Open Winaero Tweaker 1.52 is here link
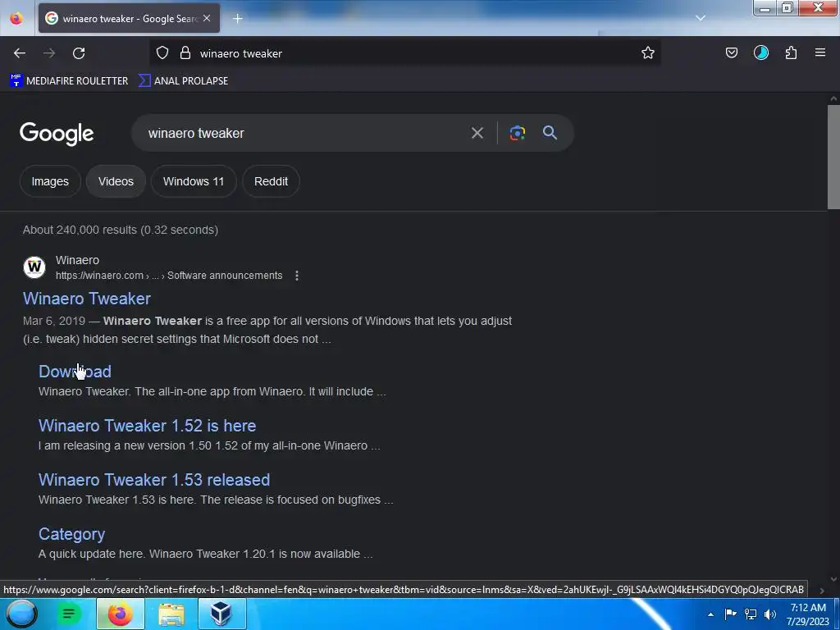This screenshot has width=840, height=630. coord(148,426)
